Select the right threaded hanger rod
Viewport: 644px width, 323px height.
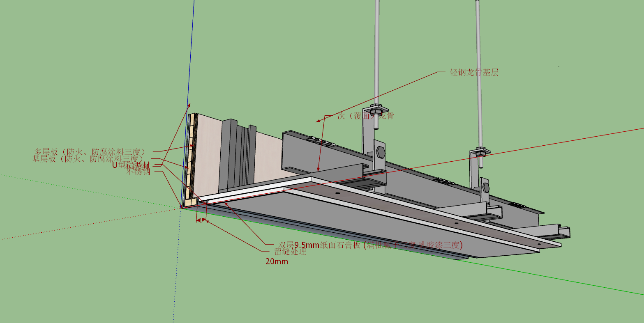pos(479,74)
